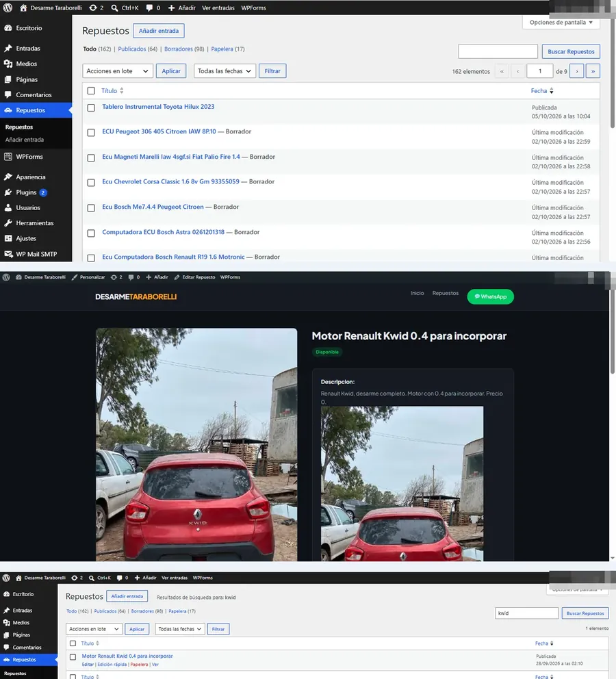Open comments bubble icon in top admin bar
Viewport: 616px width, 679px height.
[153, 8]
